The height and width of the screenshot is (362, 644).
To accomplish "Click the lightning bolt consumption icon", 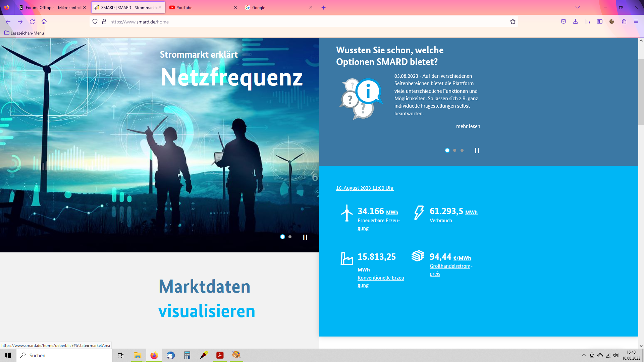I will (x=419, y=213).
